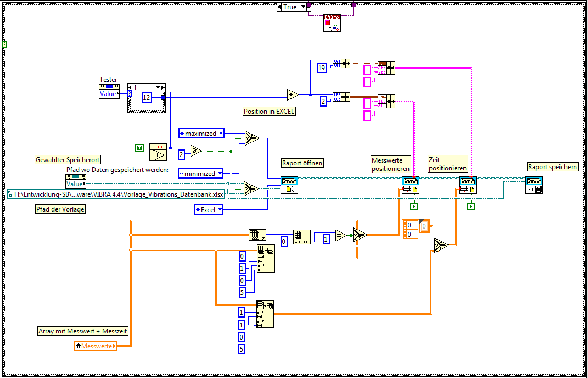Select the Select node right after the Equal node
Screen dimensions: 588x378
pyautogui.click(x=360, y=235)
